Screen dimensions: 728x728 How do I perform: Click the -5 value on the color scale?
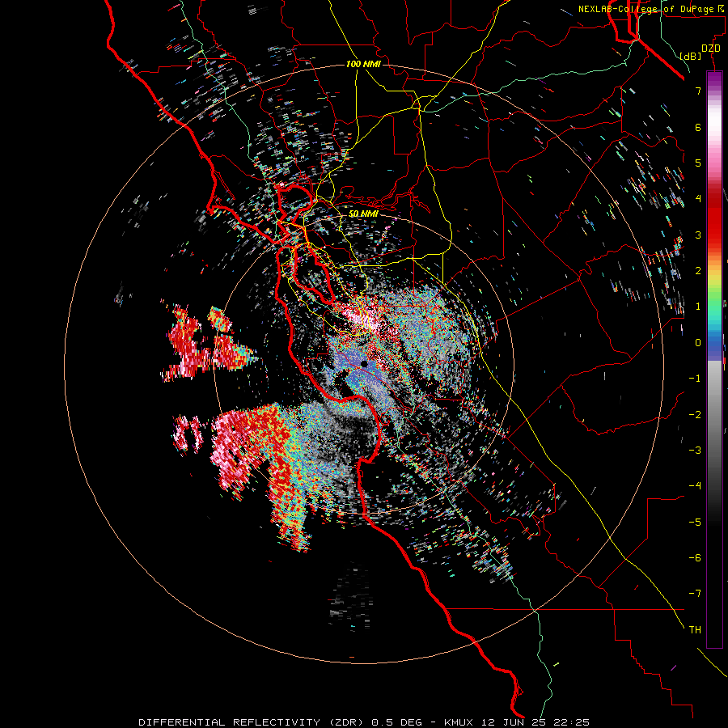[695, 523]
